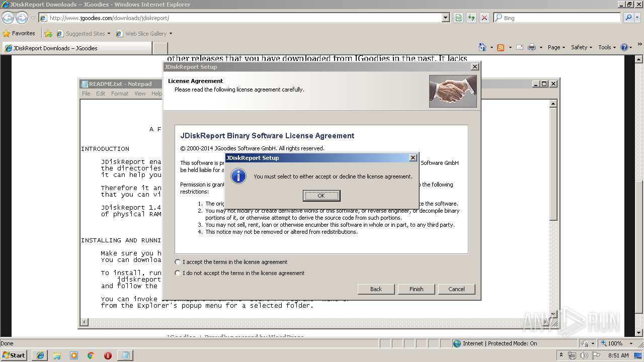Image resolution: width=644 pixels, height=362 pixels.
Task: Click the handshake image in setup header
Action: pos(453,91)
